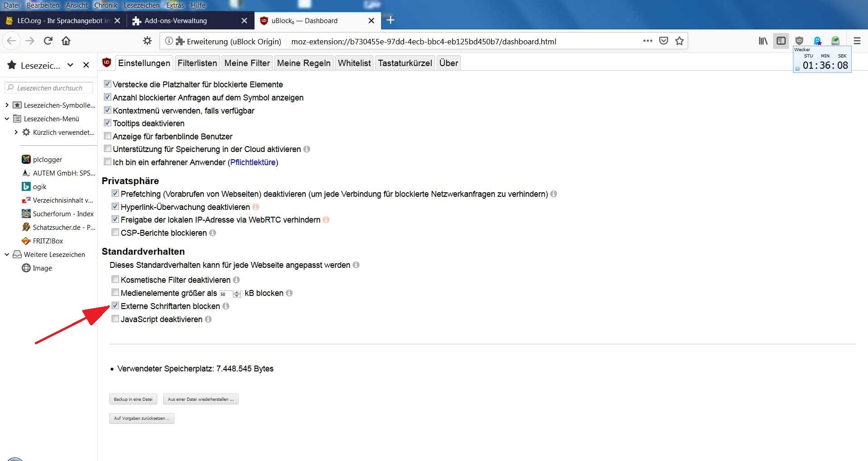The height and width of the screenshot is (461, 868).
Task: Open the plclogger bookmark
Action: [42, 160]
